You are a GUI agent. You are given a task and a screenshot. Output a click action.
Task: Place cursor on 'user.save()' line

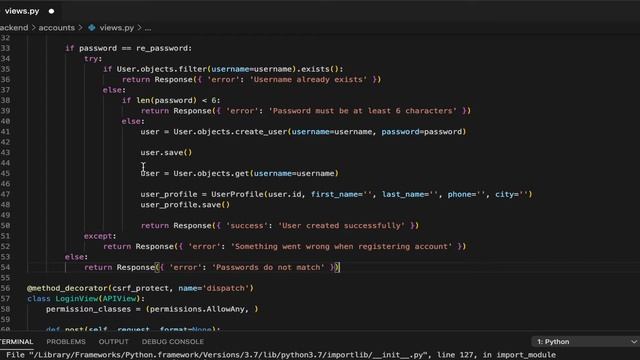click(x=166, y=153)
